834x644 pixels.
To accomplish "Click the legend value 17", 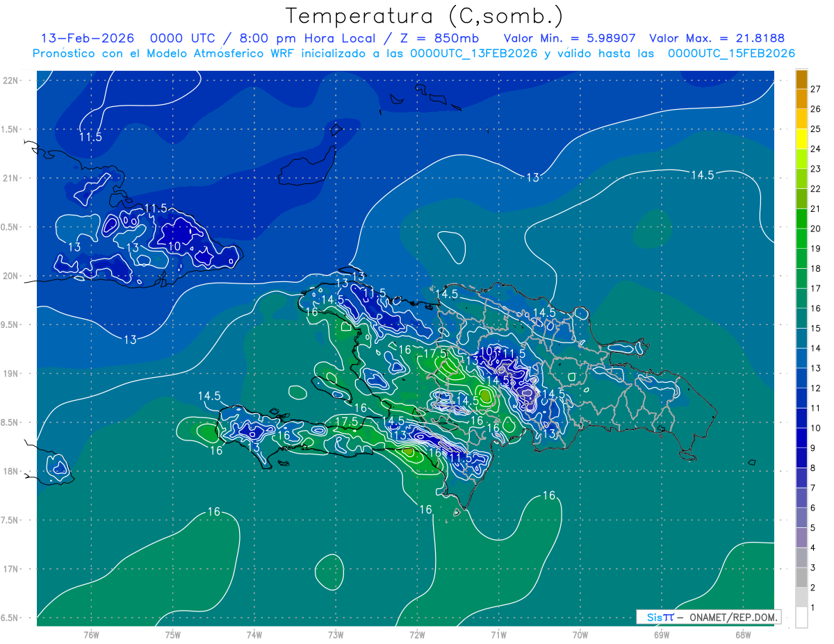I will [x=816, y=288].
